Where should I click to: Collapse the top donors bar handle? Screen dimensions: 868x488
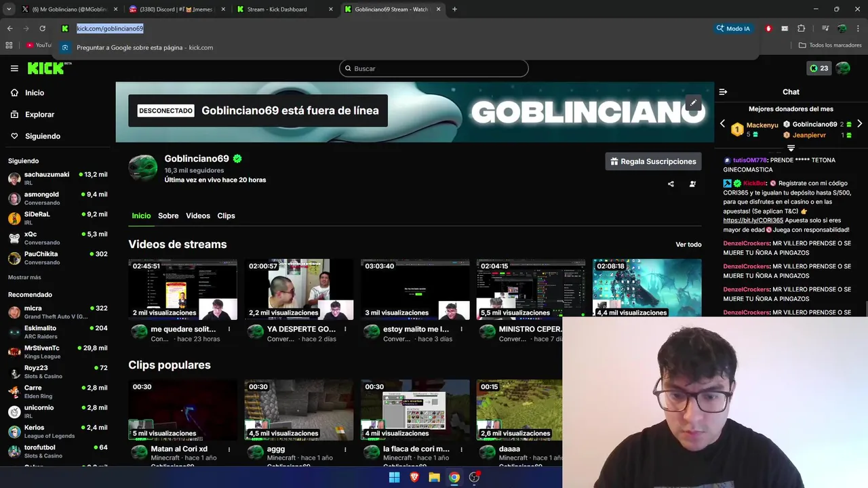pyautogui.click(x=791, y=148)
